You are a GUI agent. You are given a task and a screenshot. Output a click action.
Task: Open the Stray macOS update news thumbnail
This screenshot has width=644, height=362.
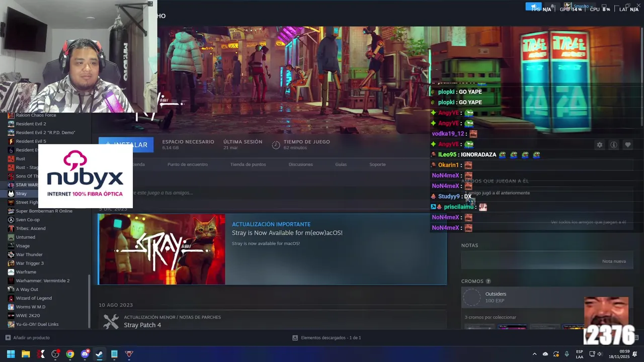click(162, 249)
